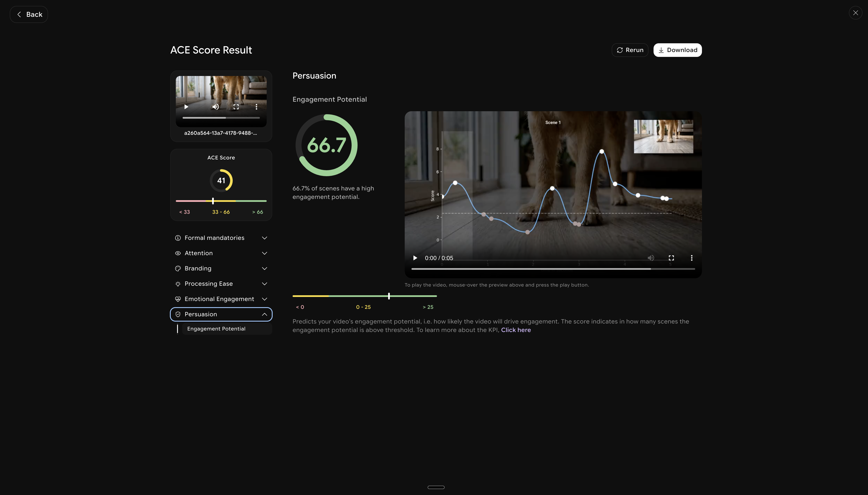Open the Branding category

pos(221,269)
